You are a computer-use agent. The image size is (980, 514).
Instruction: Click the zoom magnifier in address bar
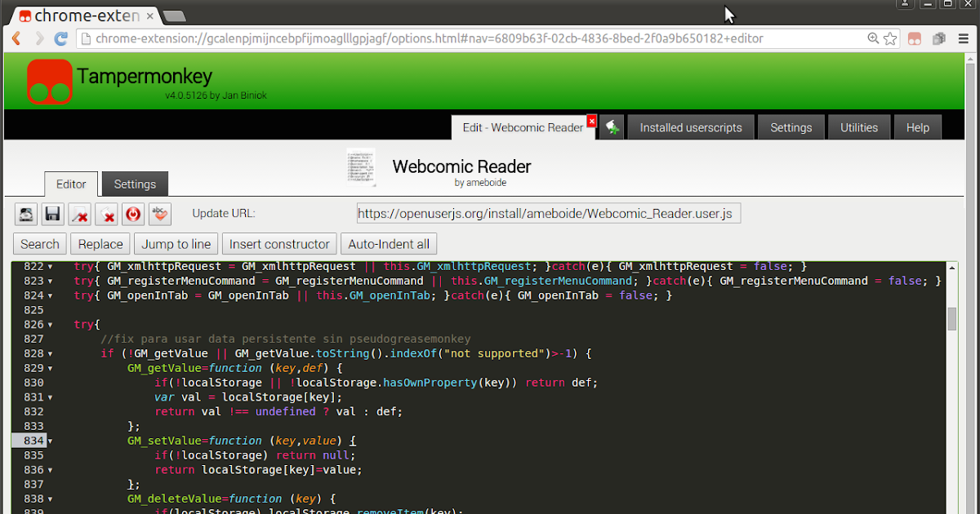pyautogui.click(x=873, y=38)
